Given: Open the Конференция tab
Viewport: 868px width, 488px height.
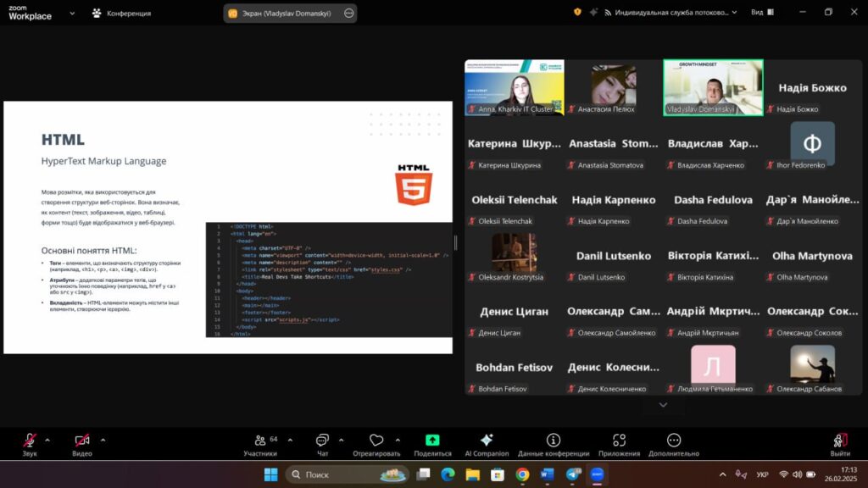Looking at the screenshot, I should (x=121, y=14).
